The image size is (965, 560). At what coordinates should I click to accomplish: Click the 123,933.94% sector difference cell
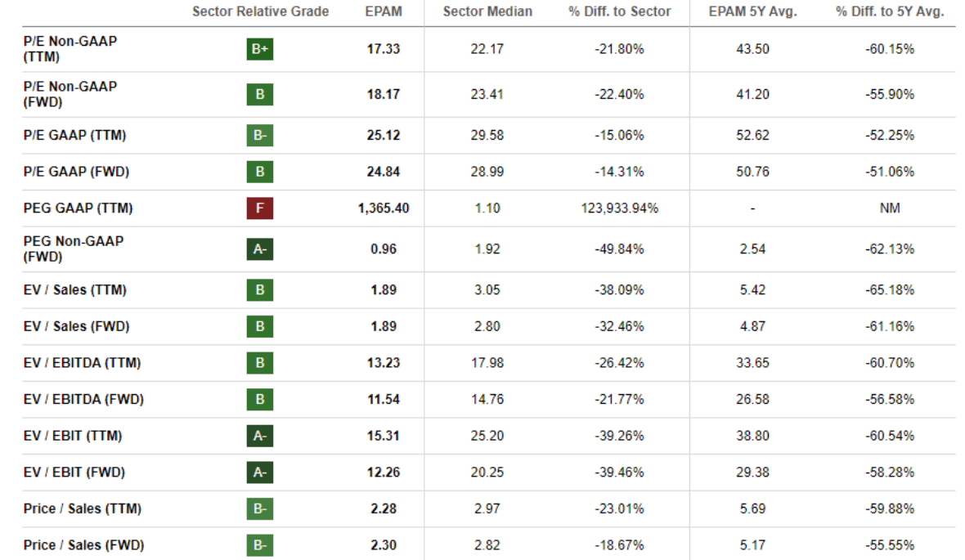pyautogui.click(x=619, y=208)
